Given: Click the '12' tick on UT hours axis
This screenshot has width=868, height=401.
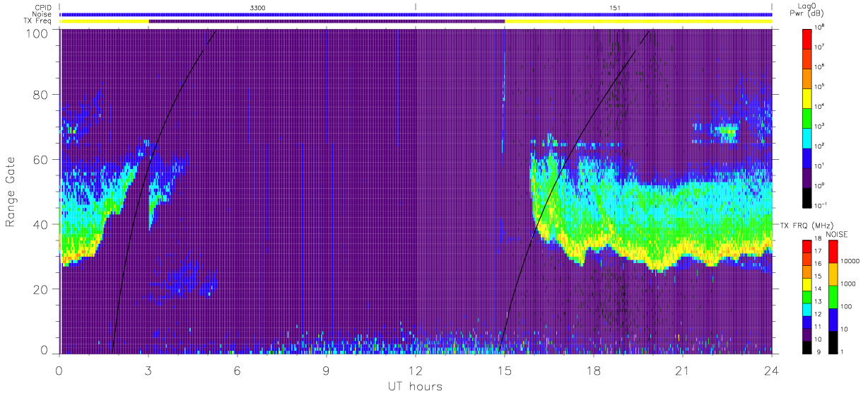Looking at the screenshot, I should point(416,371).
